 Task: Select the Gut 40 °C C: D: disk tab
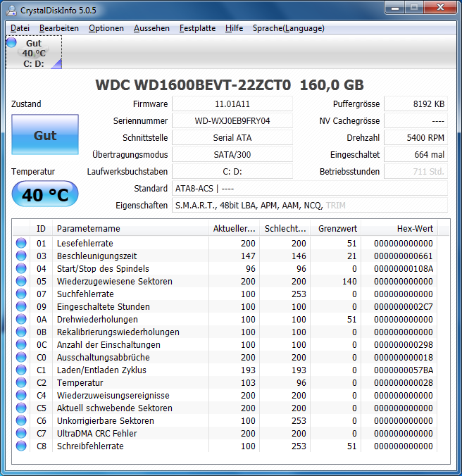click(x=34, y=53)
